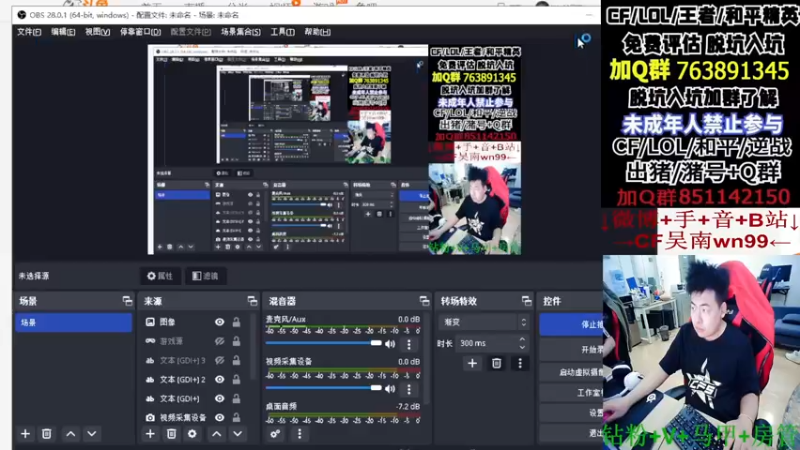Add a transition with plus icon
The image size is (800, 450).
(x=472, y=363)
